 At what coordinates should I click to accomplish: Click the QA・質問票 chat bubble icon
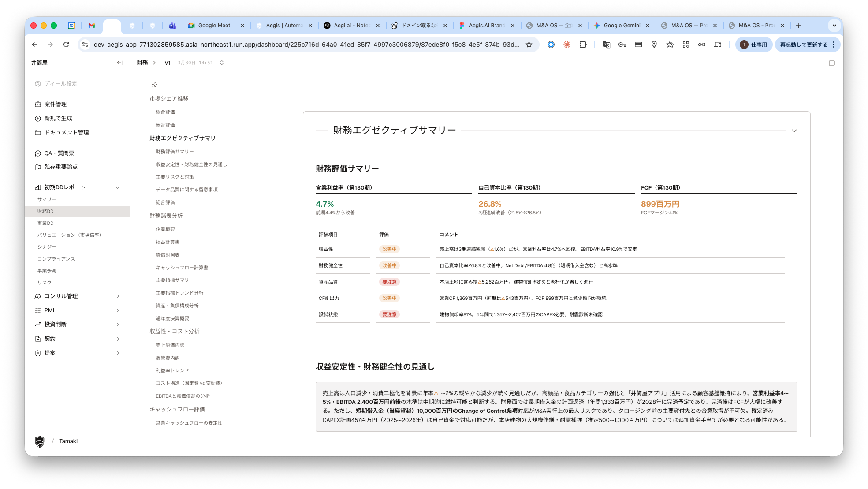coord(37,153)
